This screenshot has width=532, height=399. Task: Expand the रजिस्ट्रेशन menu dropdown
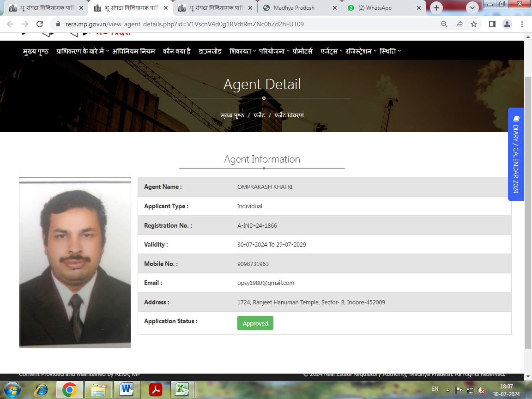click(x=361, y=51)
